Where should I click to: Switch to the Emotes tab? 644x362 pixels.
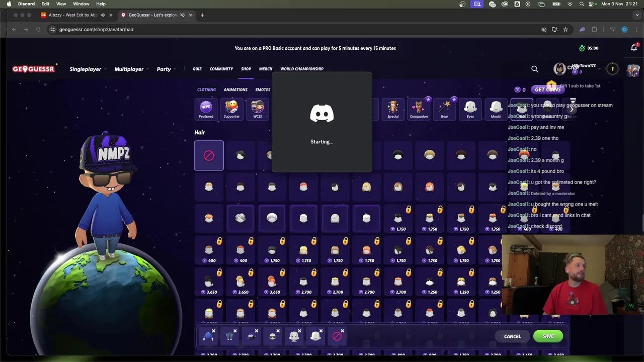point(263,89)
